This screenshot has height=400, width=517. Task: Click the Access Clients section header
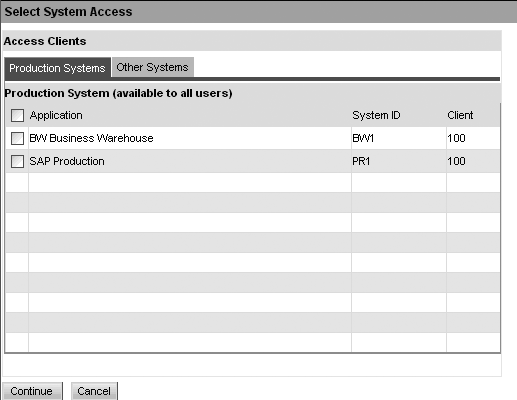(252, 41)
